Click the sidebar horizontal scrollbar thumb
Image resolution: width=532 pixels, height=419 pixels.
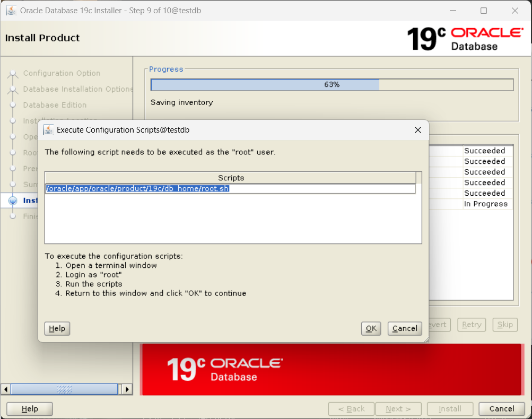65,389
